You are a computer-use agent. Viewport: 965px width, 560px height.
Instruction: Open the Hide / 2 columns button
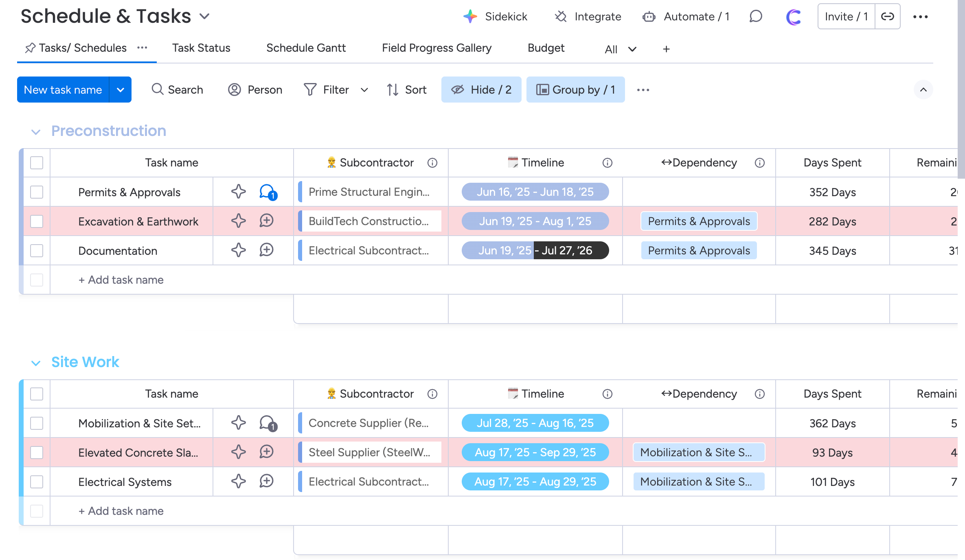[481, 90]
